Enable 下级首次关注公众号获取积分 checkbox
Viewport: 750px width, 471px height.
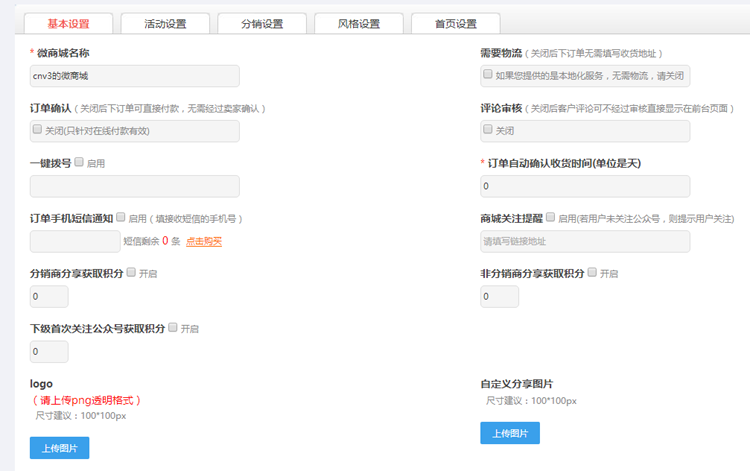click(x=172, y=327)
